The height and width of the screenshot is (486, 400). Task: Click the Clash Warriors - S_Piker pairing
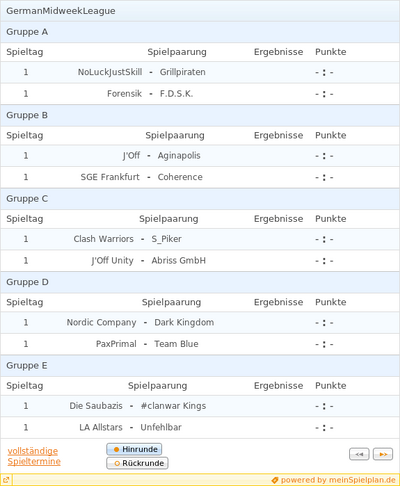128,239
